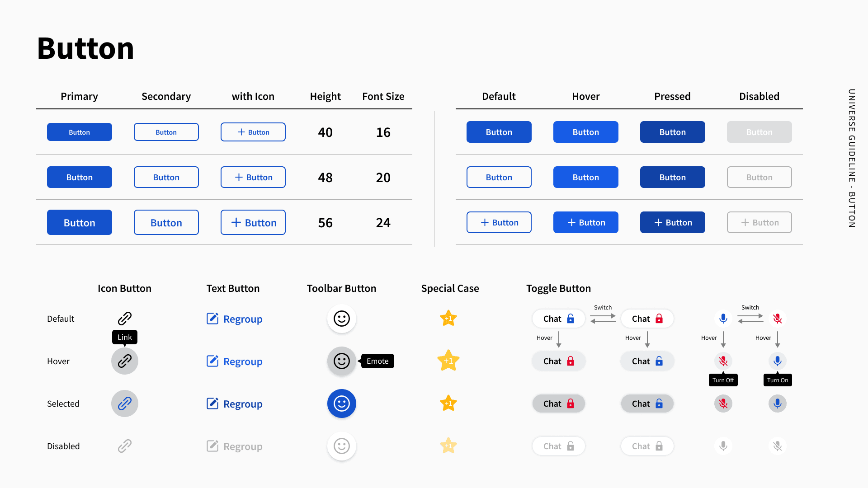This screenshot has width=868, height=488.
Task: Toggle default blue microphone button
Action: (x=723, y=319)
